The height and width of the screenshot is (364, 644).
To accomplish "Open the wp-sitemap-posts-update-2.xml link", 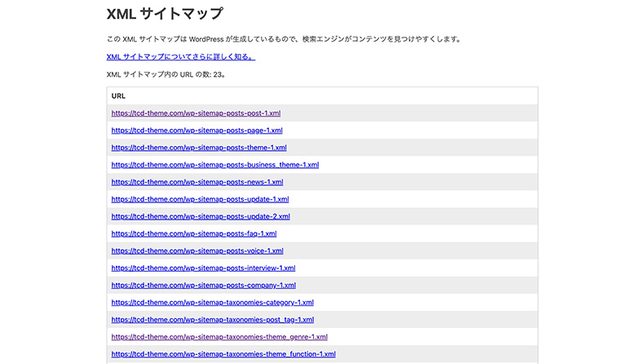I will click(201, 216).
